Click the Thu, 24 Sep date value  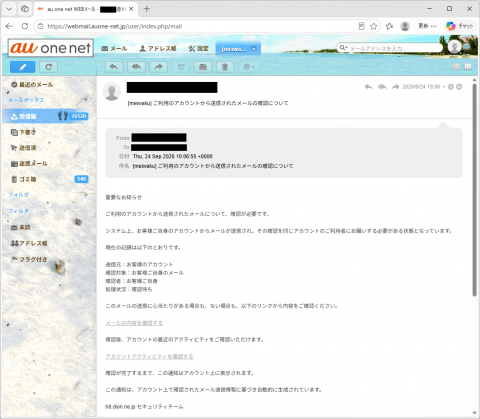pos(173,156)
